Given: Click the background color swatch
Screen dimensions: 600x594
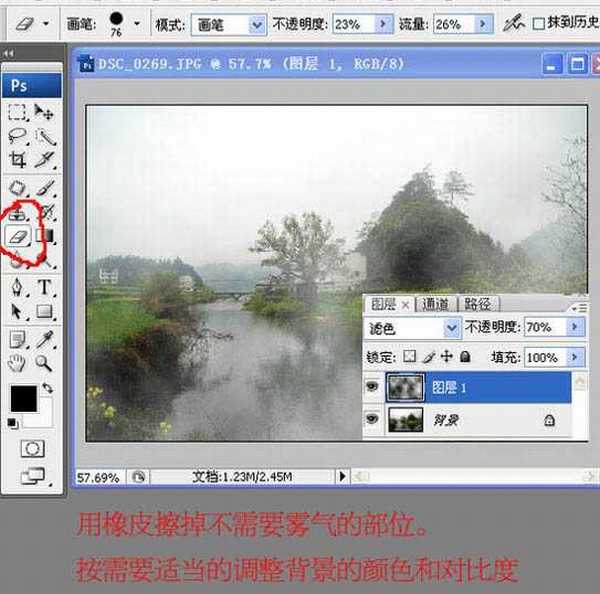Looking at the screenshot, I should [x=41, y=416].
